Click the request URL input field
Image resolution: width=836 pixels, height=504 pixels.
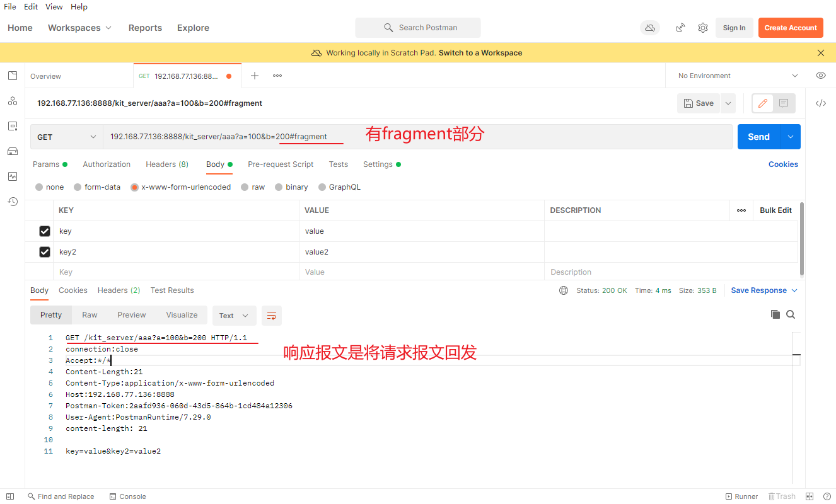pos(418,137)
